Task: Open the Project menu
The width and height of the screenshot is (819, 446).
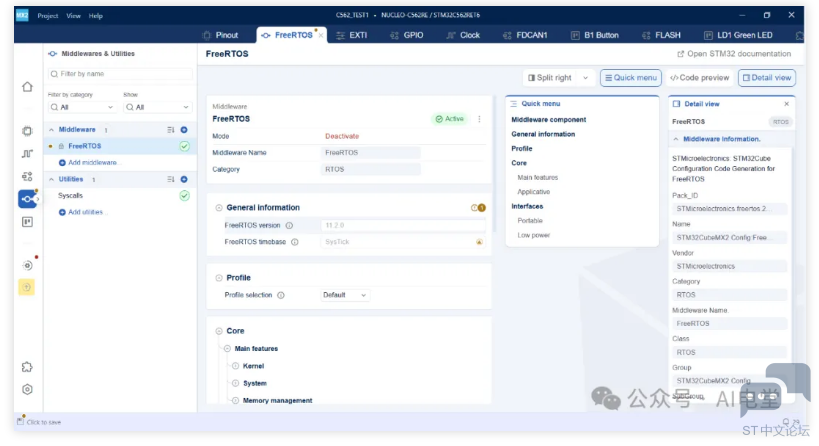Action: (x=47, y=16)
